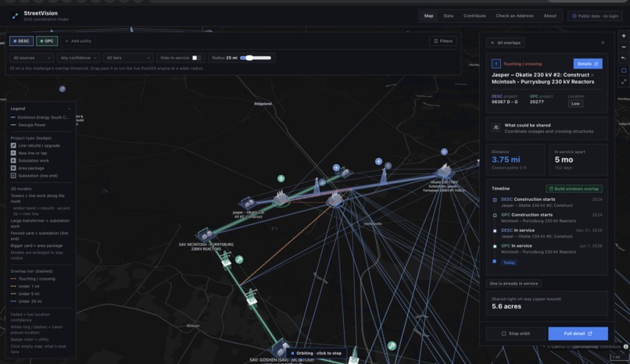Viewport: 630px width, 364px height.
Task: Click the Public data - no login badge
Action: [595, 16]
